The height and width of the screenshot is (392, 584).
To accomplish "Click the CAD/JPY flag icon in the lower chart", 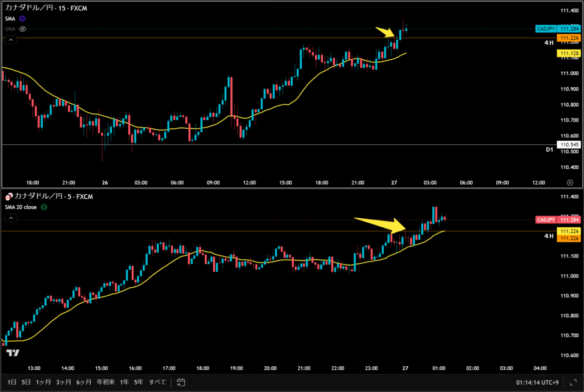I will tap(8, 197).
